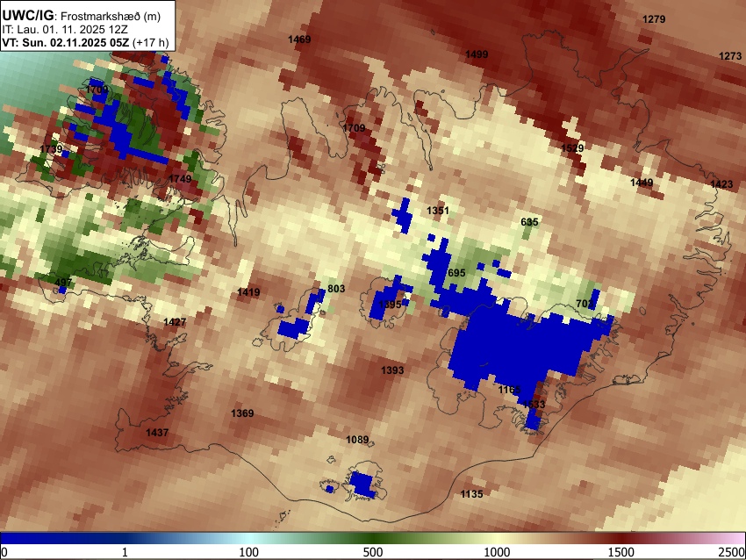Click the 1351 map value
The height and width of the screenshot is (560, 746).
[x=438, y=211]
